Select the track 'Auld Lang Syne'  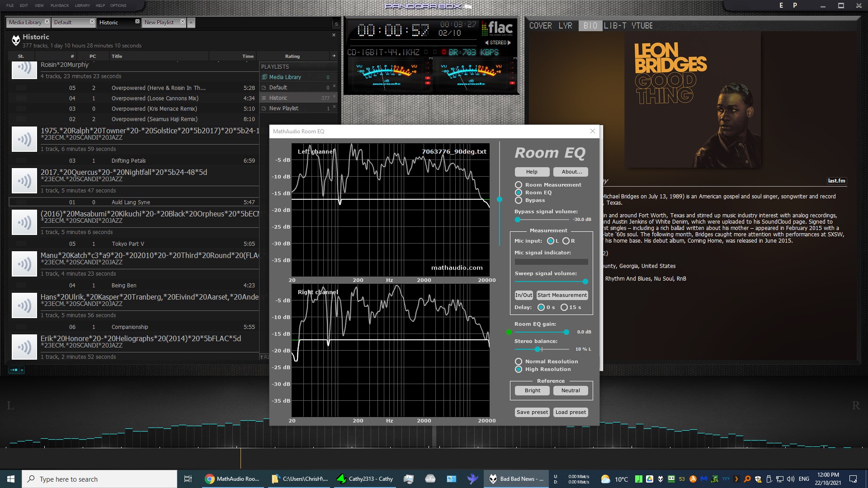(x=134, y=202)
